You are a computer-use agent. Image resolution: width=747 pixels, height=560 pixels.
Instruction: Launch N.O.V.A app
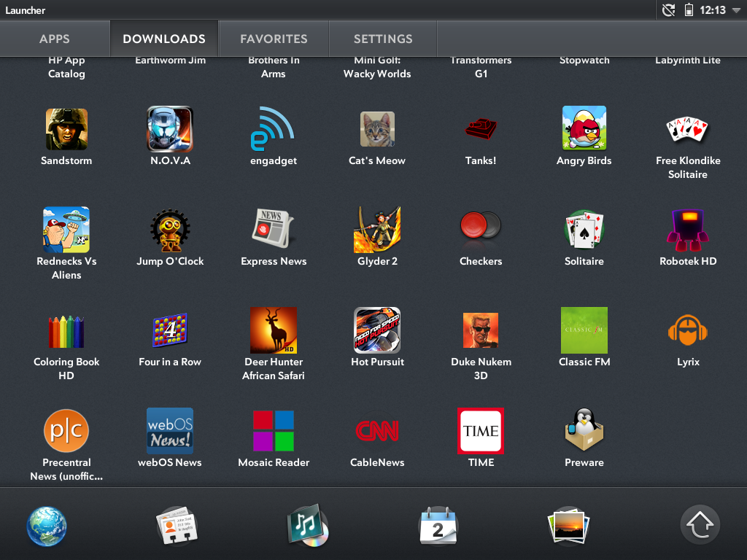[170, 129]
